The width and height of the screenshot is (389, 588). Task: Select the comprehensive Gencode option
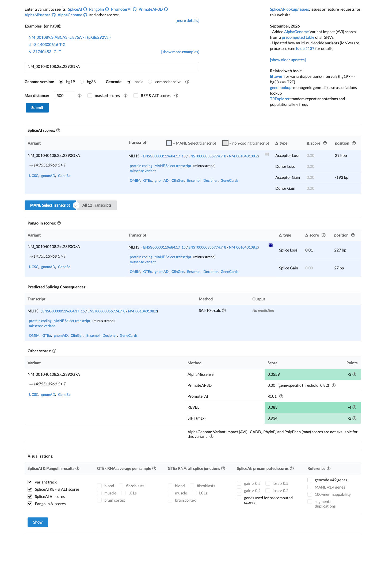tap(150, 82)
